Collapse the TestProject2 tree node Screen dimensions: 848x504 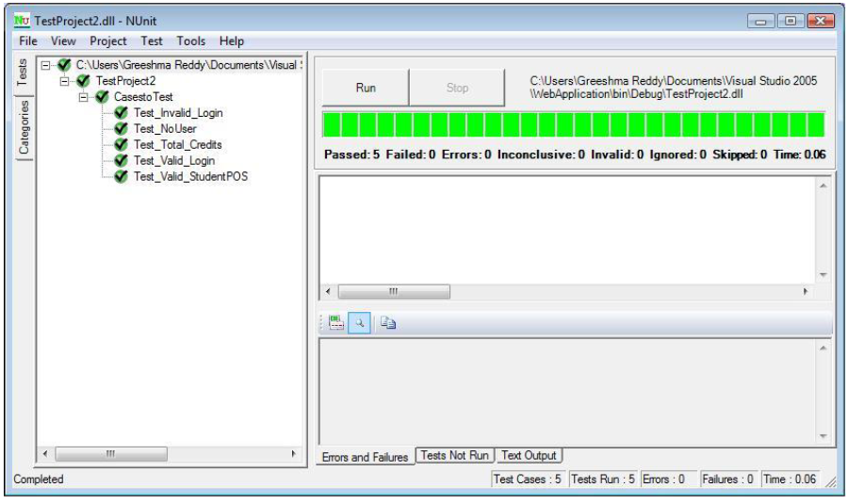tap(64, 82)
